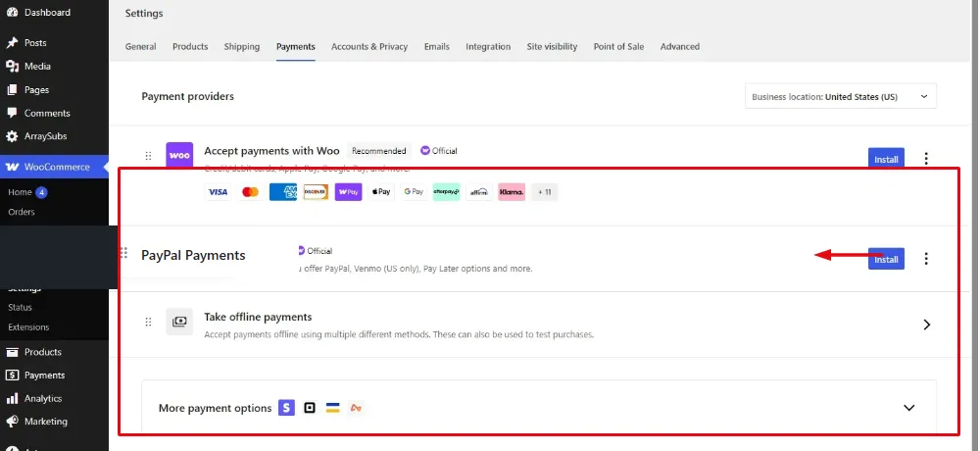Open WooCommerce Home in sidebar
This screenshot has width=980, height=451.
[20, 192]
